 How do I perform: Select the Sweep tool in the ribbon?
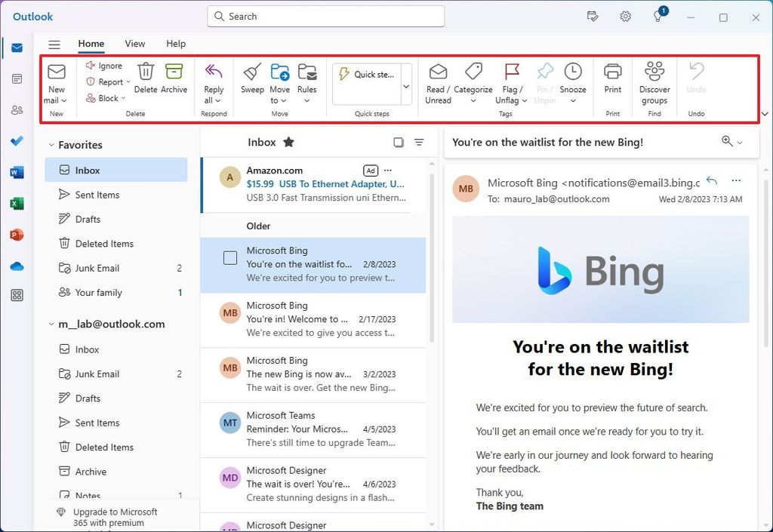pos(252,79)
